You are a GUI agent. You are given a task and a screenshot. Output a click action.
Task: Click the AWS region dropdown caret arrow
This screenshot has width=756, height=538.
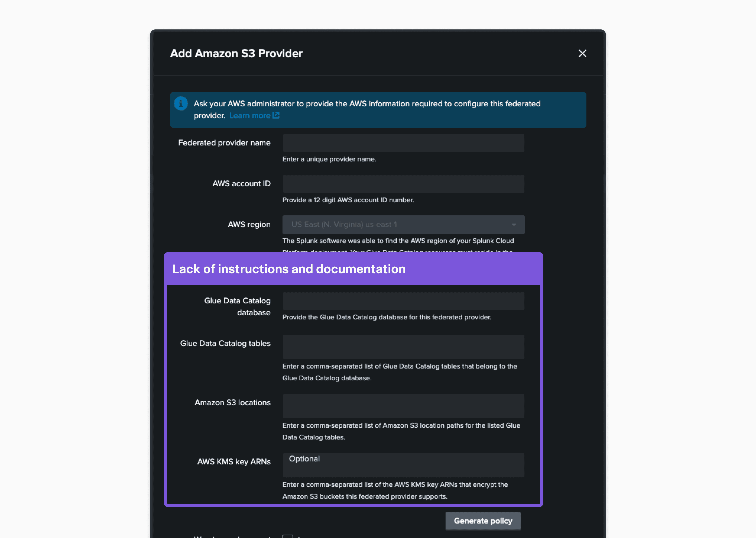pyautogui.click(x=514, y=225)
